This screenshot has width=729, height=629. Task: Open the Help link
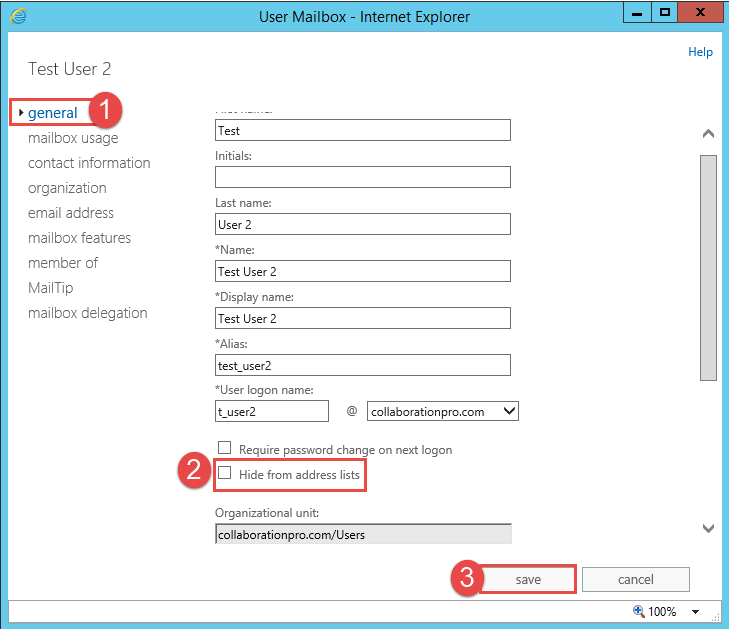[700, 52]
